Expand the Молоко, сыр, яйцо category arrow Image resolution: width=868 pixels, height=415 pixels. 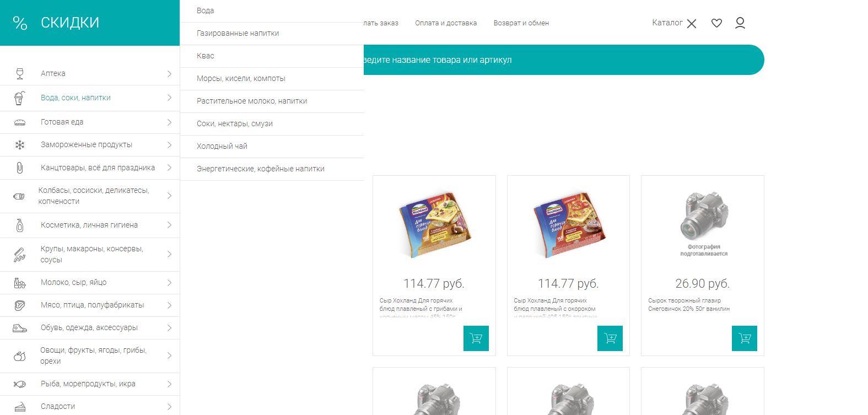[169, 283]
